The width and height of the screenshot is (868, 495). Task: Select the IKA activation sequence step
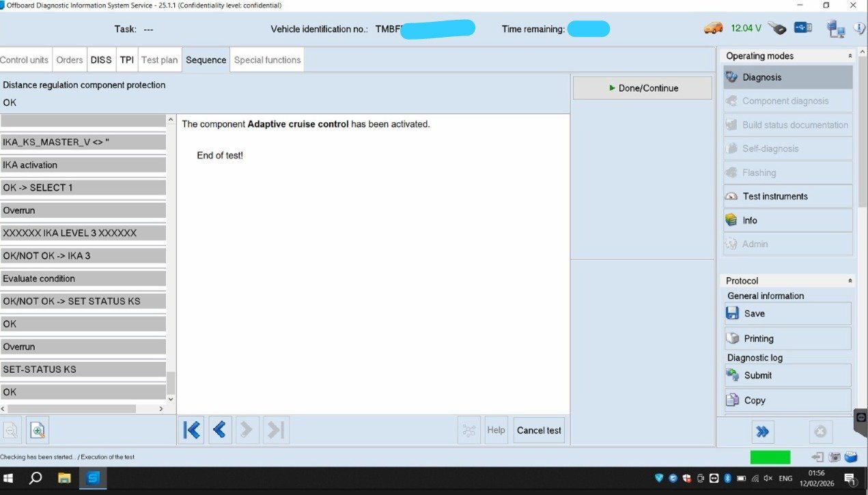click(83, 165)
